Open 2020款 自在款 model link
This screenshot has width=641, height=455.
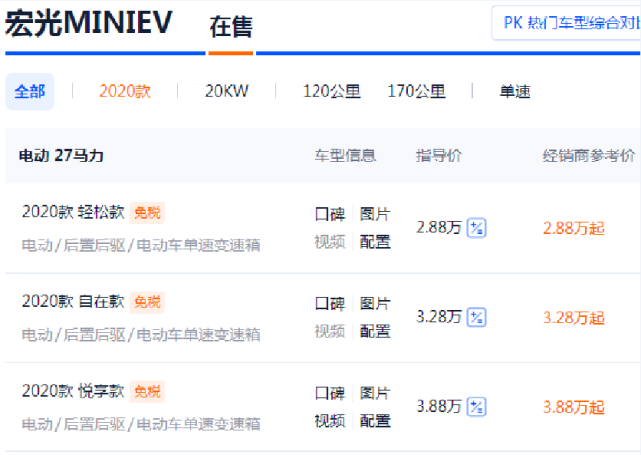point(73,301)
